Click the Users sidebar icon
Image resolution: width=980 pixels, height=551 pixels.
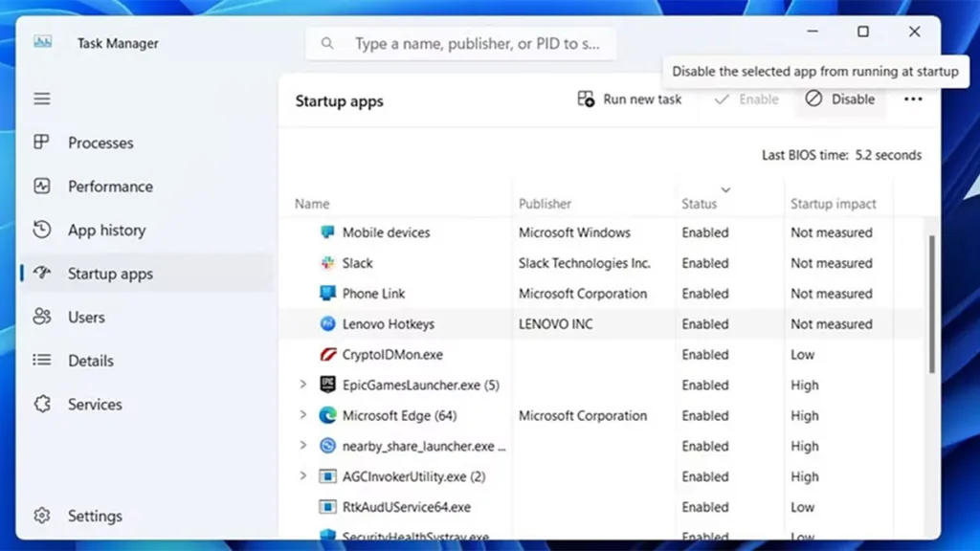pos(42,317)
